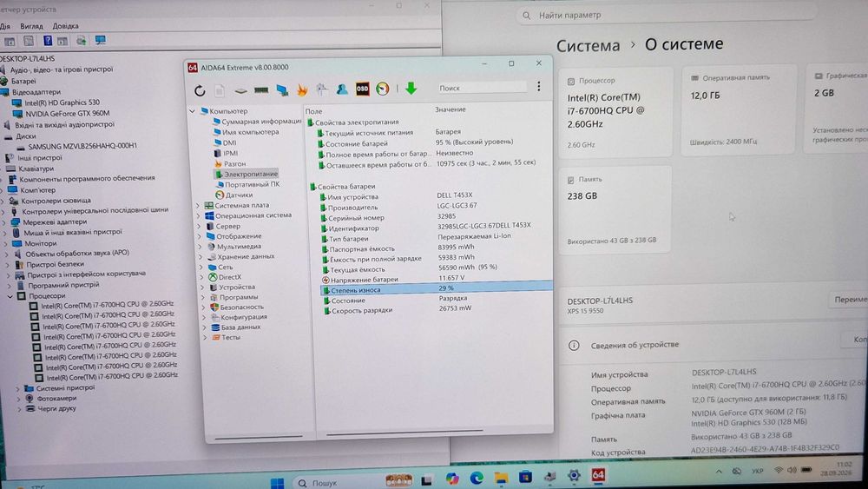Collapse the Процесори node in Device Manager
The height and width of the screenshot is (489, 868).
pos(10,296)
